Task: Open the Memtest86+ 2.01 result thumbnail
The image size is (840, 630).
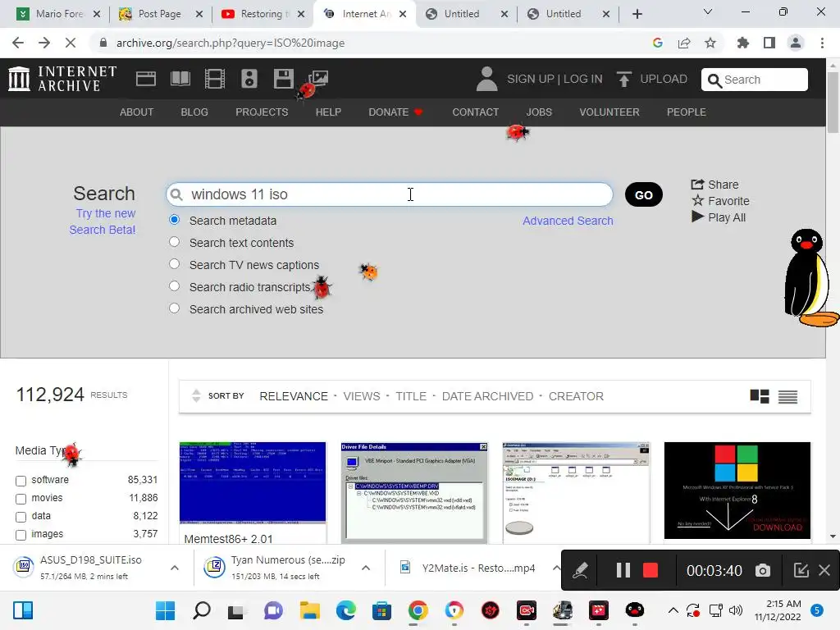Action: [253, 482]
